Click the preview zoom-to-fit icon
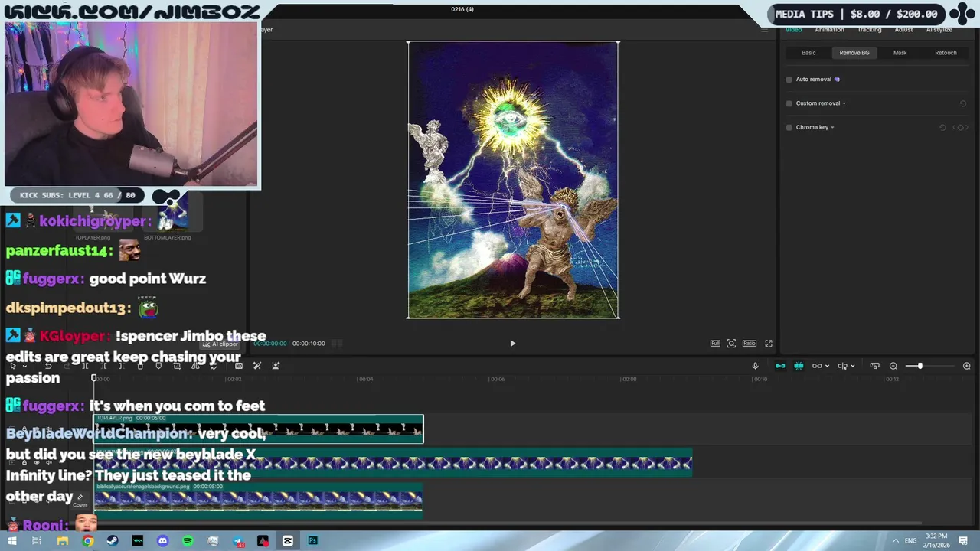Screen dimensions: 980x551 pyautogui.click(x=731, y=344)
